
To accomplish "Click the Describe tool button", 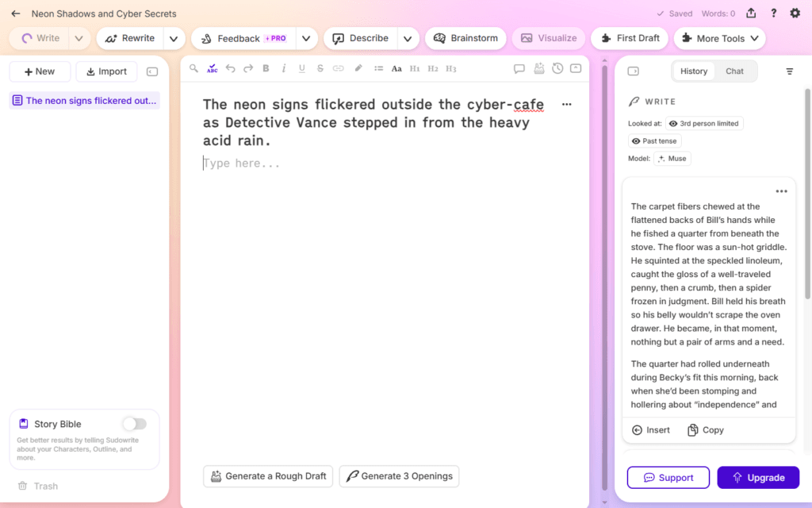I will pos(361,38).
